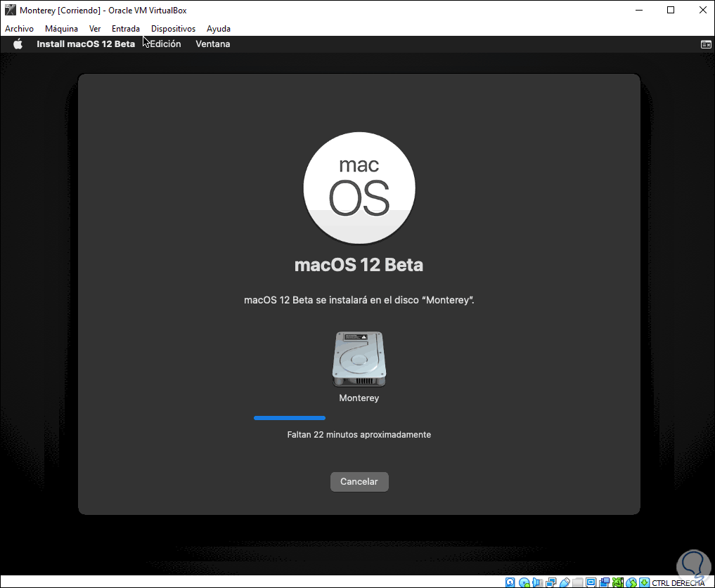Click the macOS menu bar input icon at right
Screen dimensions: 715x588
point(706,44)
